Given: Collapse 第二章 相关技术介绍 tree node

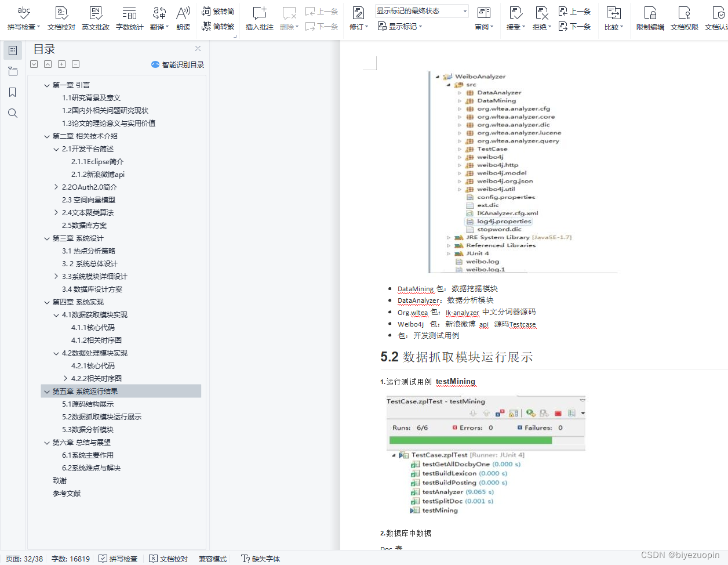Looking at the screenshot, I should coord(47,136).
